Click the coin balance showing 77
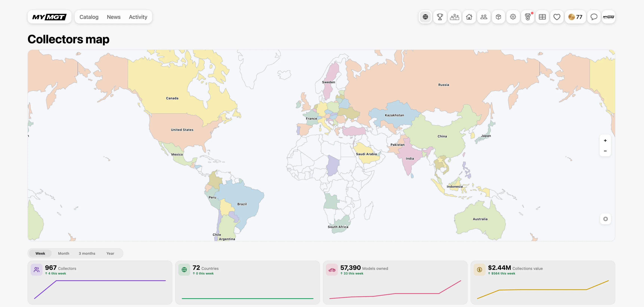 click(x=575, y=17)
